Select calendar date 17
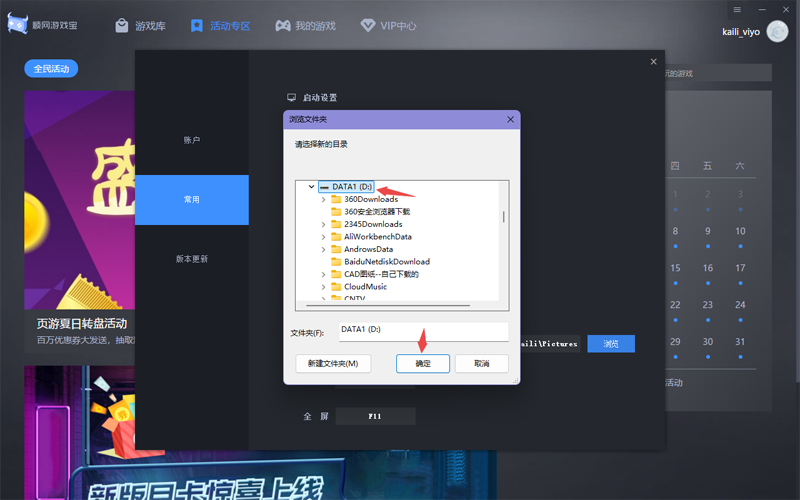The width and height of the screenshot is (800, 500). [740, 268]
